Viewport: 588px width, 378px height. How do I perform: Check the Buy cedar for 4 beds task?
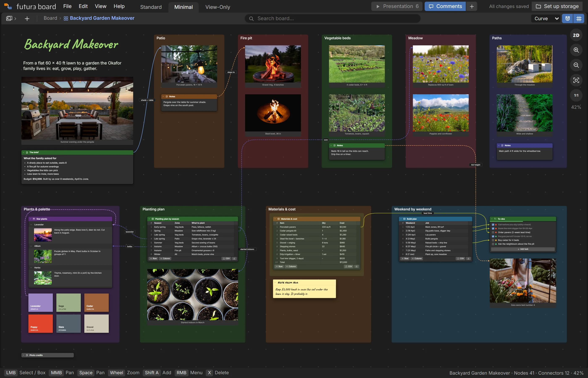click(x=493, y=240)
